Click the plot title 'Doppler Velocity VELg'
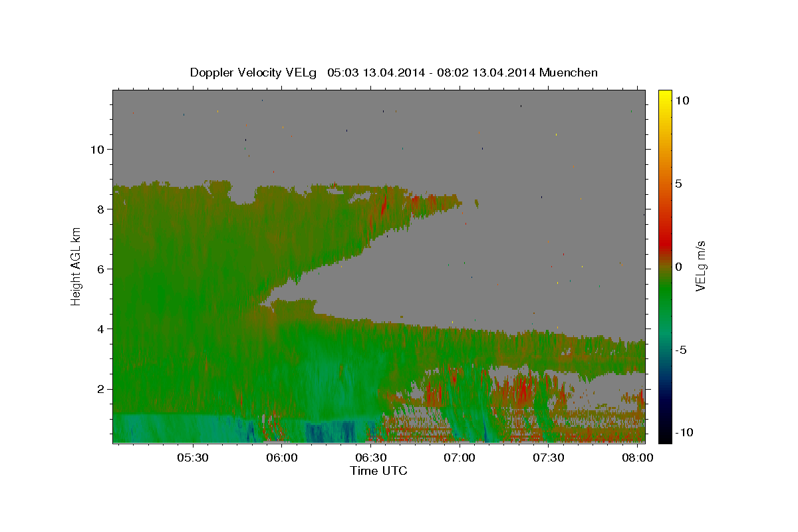798x532 pixels. pyautogui.click(x=255, y=72)
